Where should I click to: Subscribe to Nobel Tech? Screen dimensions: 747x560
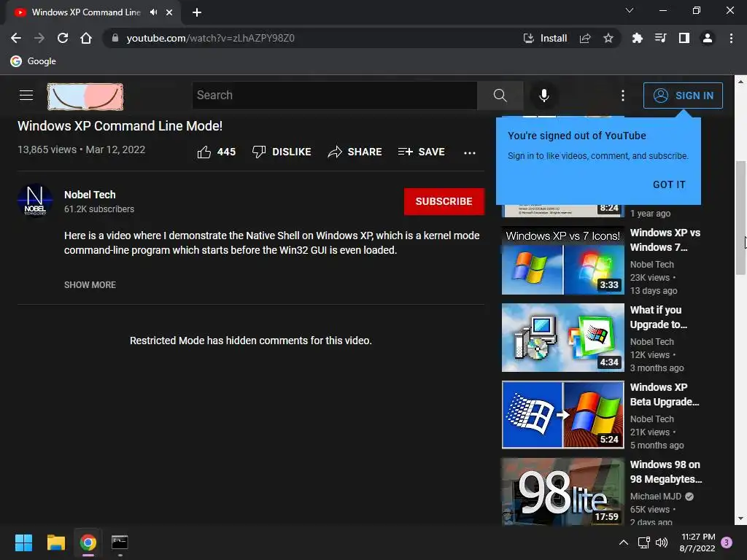point(444,201)
